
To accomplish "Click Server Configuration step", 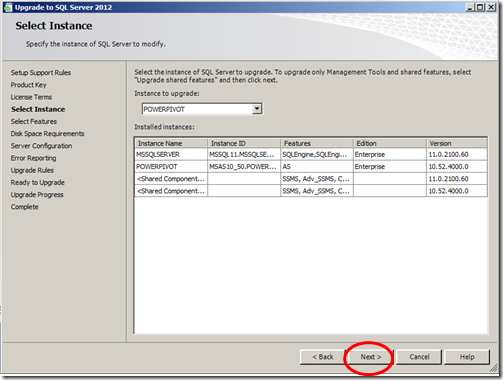I will click(x=41, y=146).
